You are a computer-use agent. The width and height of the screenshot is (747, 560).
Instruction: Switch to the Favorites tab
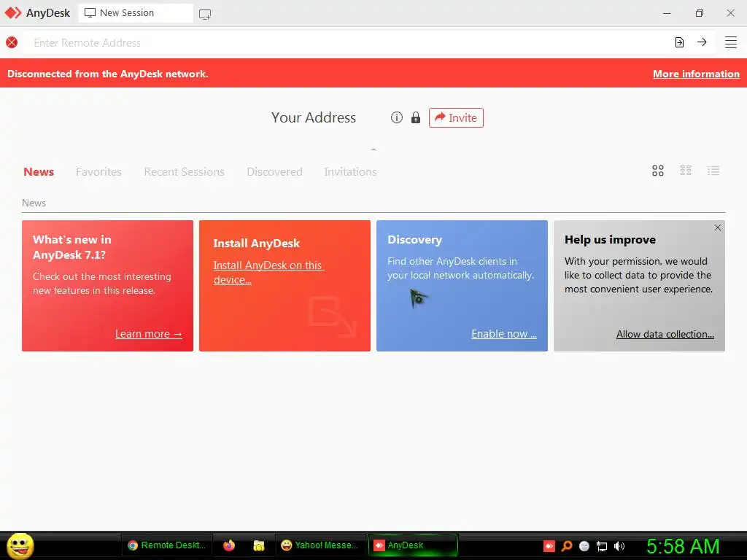98,172
